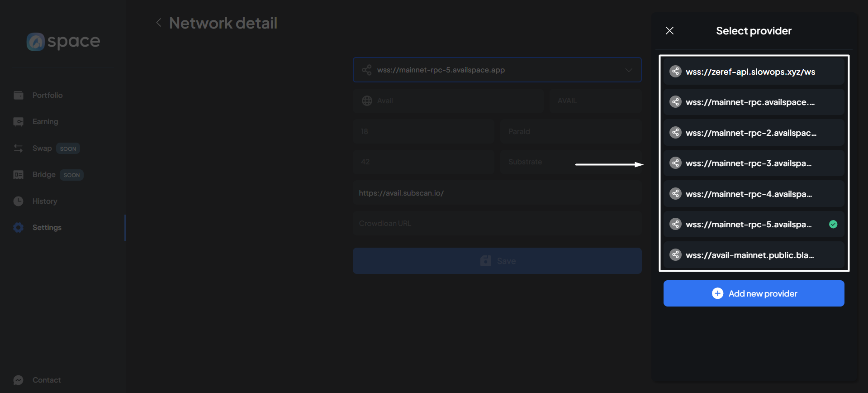Click the Space logo icon
Viewport: 868px width, 393px height.
point(36,42)
